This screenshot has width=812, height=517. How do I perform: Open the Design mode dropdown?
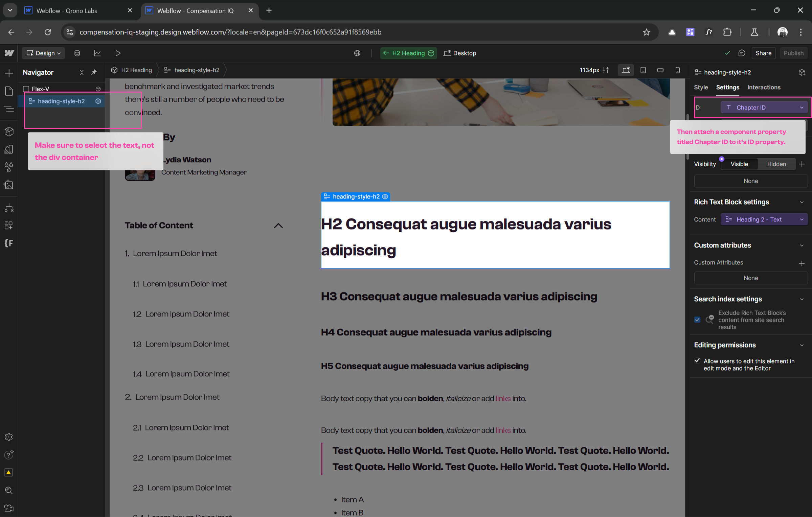coord(43,53)
